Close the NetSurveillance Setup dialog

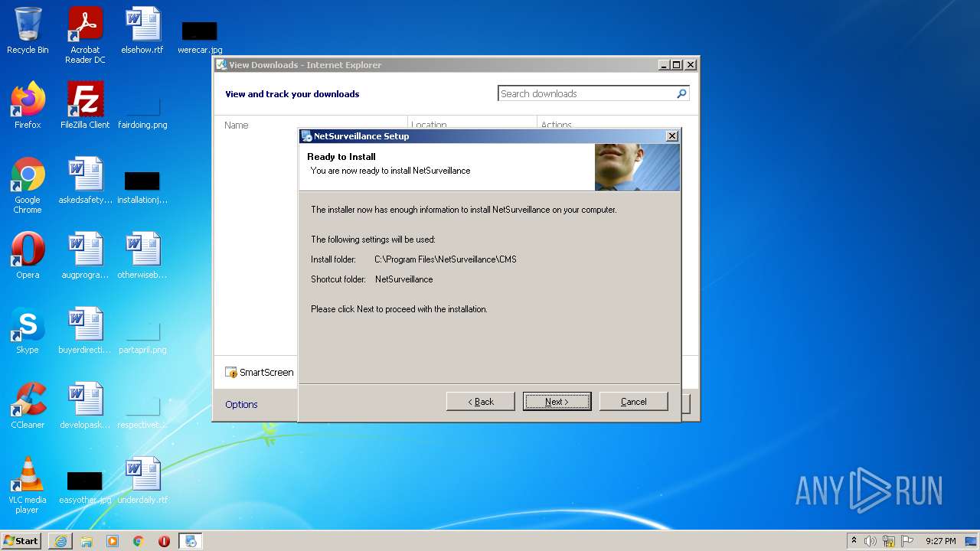pos(672,136)
